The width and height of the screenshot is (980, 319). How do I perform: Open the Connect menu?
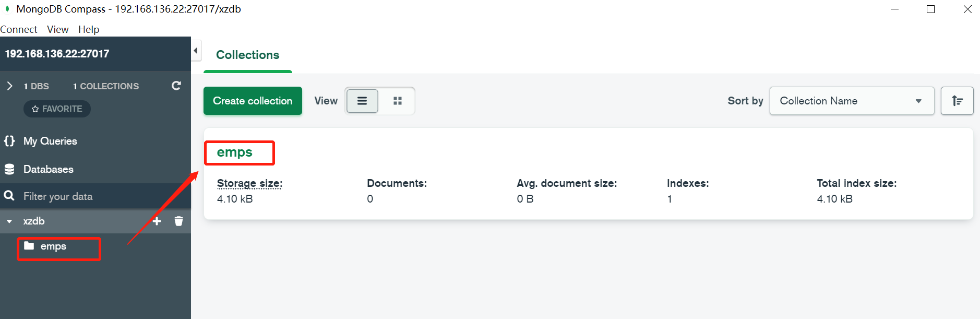(x=19, y=29)
